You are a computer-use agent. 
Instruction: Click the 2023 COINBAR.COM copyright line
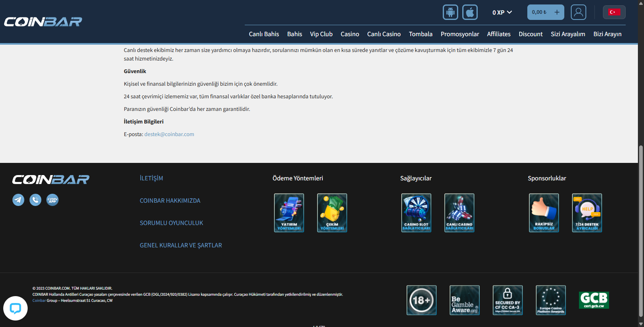[x=72, y=288]
